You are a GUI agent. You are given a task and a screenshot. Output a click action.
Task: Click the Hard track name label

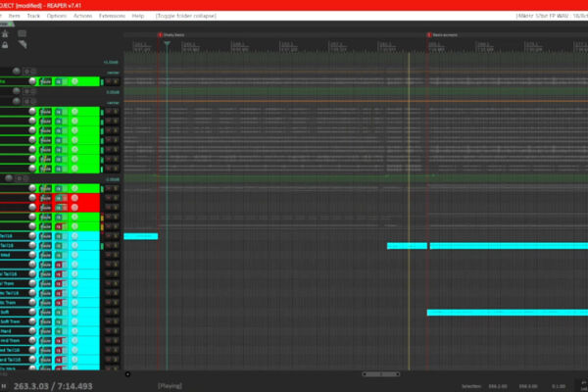(x=6, y=331)
